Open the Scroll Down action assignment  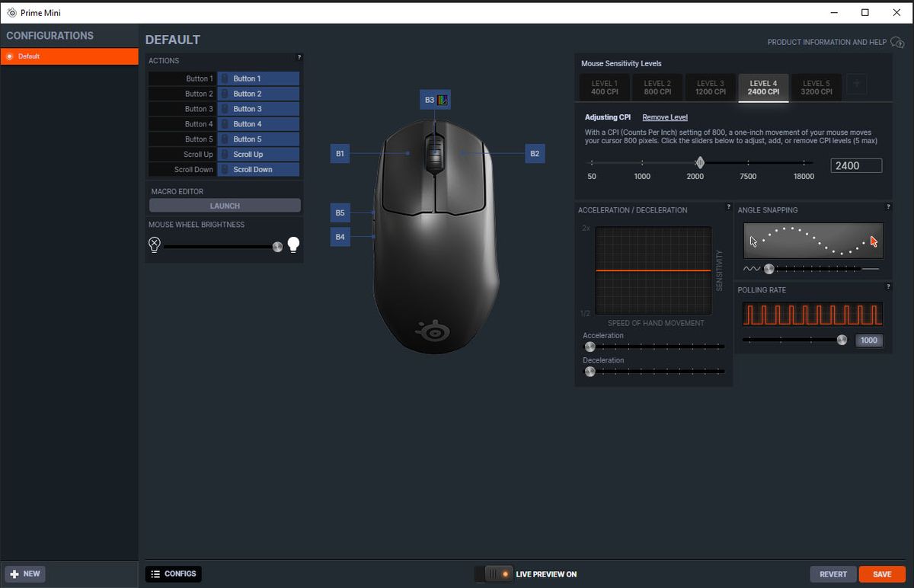pos(258,169)
